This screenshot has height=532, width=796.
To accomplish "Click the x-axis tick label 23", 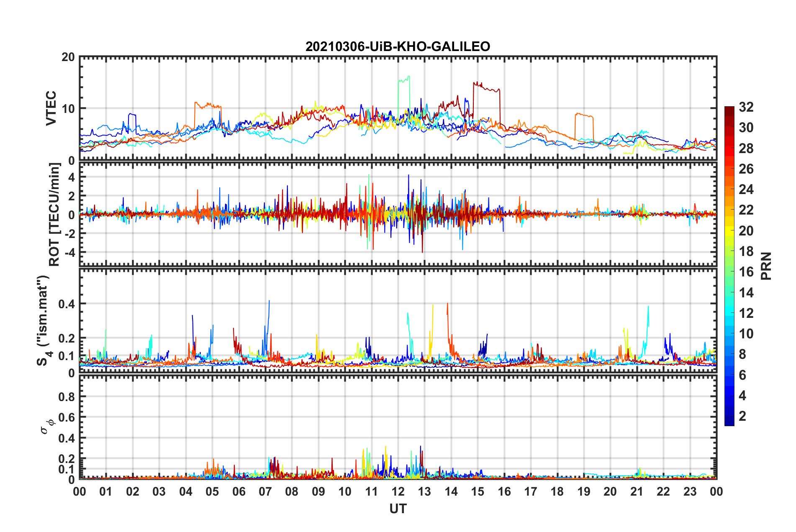I will tap(690, 491).
